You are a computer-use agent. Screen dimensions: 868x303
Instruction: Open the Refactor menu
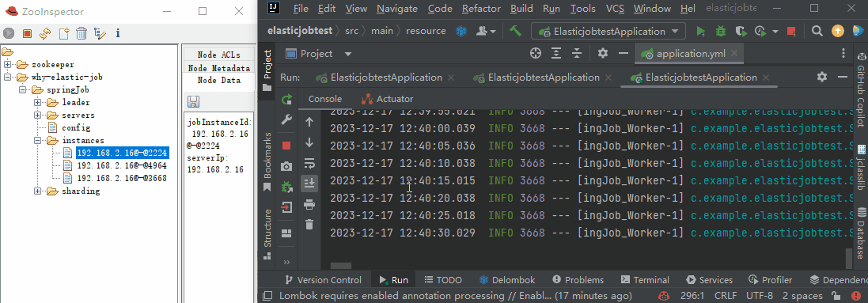481,9
